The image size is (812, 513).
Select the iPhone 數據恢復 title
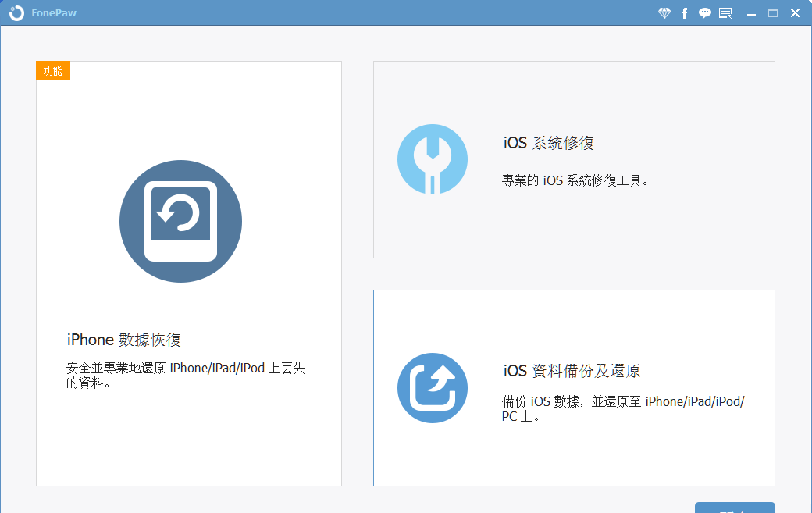pos(124,340)
